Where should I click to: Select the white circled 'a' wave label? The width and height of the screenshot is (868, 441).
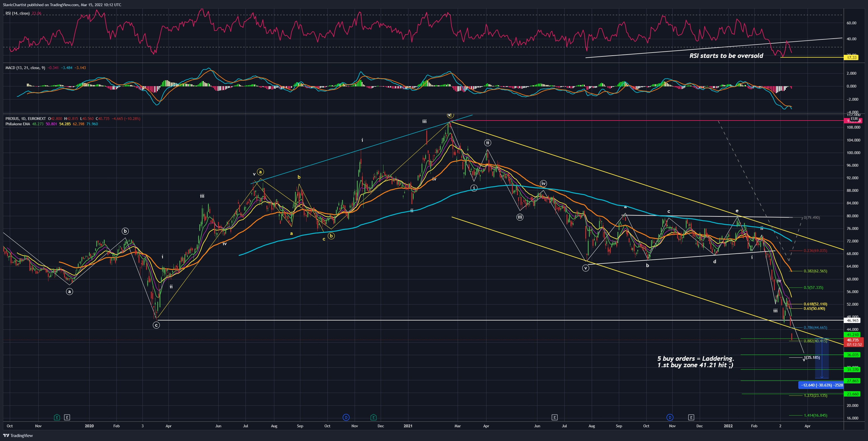tap(69, 292)
